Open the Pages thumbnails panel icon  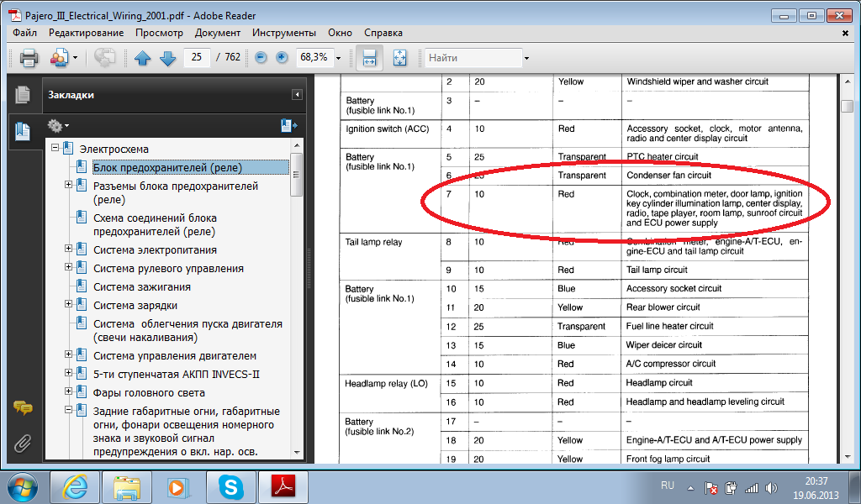pyautogui.click(x=22, y=95)
